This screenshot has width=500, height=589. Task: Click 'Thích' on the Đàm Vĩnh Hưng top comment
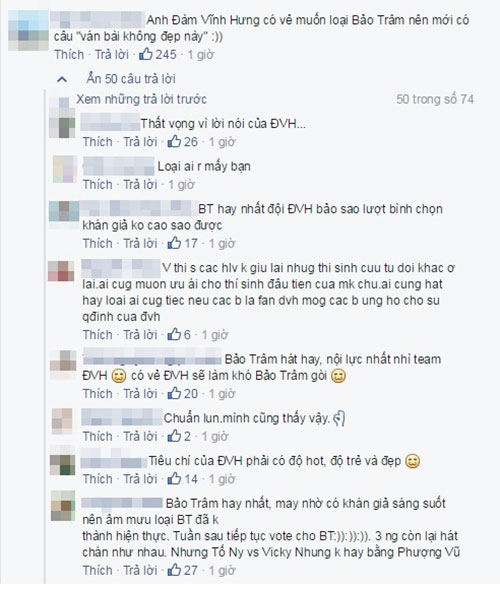(x=69, y=54)
